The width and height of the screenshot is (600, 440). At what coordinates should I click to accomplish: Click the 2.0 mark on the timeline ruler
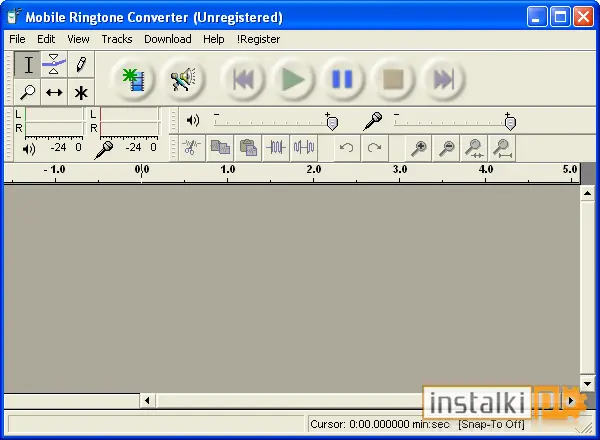[313, 169]
